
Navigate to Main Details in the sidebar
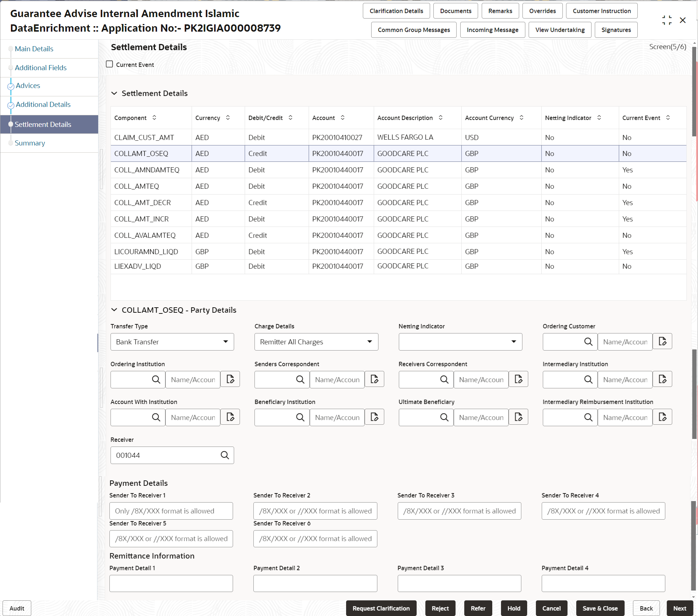tap(34, 48)
